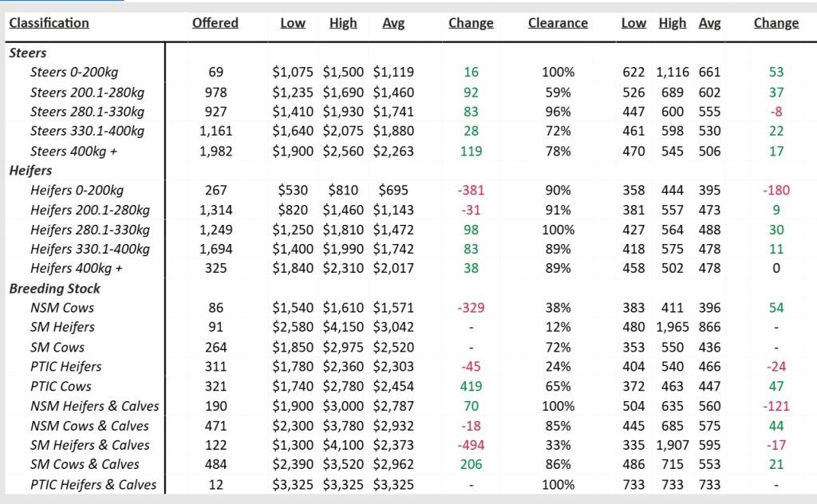The height and width of the screenshot is (504, 817).
Task: Select the Heifers group heading
Action: (32, 171)
